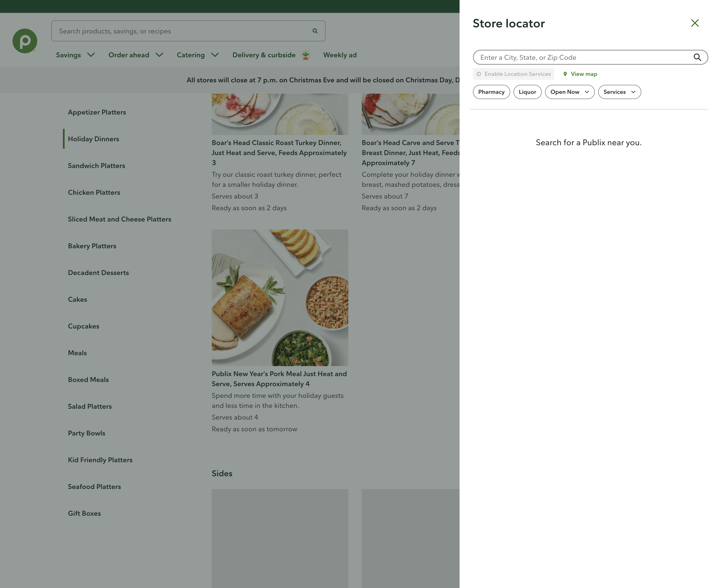Click the disabled icon on Enable Location Services
The height and width of the screenshot is (588, 718).
click(479, 74)
